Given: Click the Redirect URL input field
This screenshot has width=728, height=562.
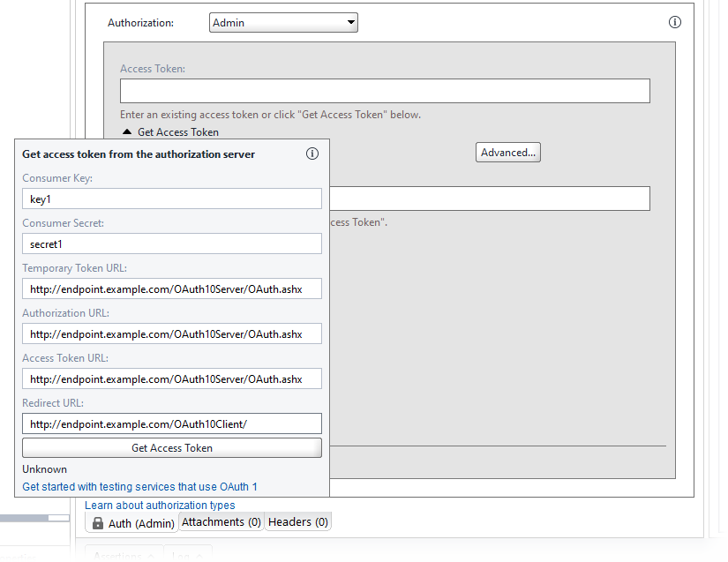Looking at the screenshot, I should 171,423.
